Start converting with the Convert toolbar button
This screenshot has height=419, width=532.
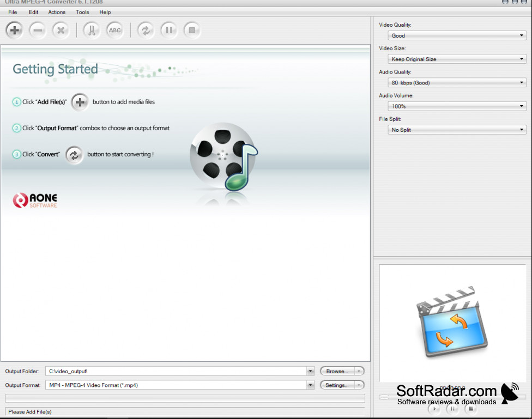[x=146, y=30]
